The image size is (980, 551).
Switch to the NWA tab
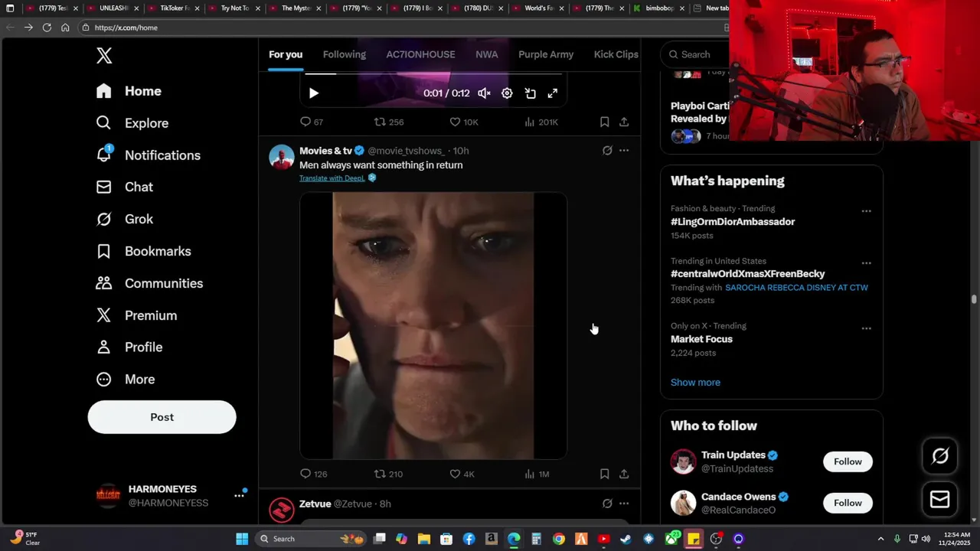(487, 54)
